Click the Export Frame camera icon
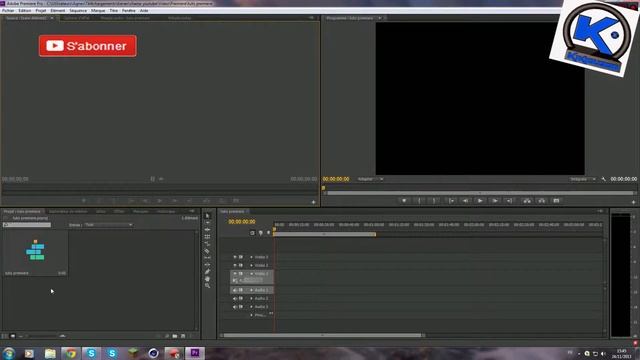Viewport: 640px width, 360px height. [x=556, y=201]
